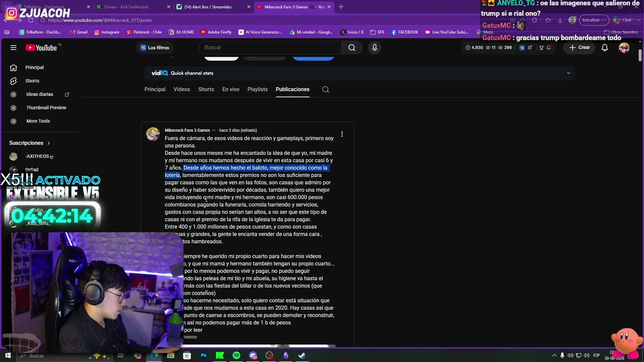Open the Gmail bookmark
The image size is (644, 362).
pos(78,32)
